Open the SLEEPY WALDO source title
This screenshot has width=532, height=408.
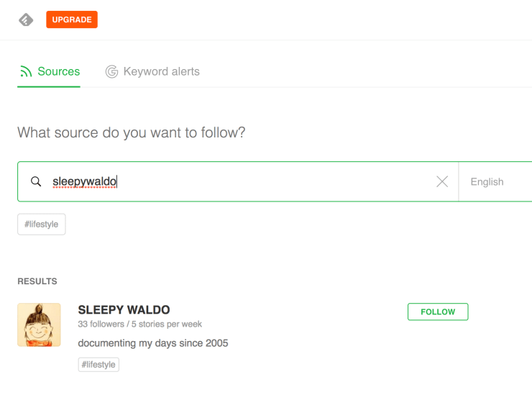click(124, 310)
